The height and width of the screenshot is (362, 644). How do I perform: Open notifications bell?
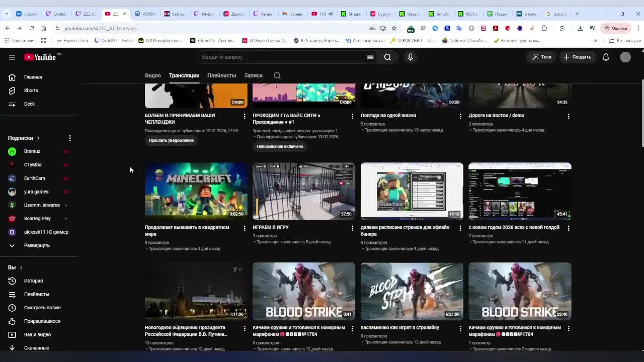(x=606, y=57)
